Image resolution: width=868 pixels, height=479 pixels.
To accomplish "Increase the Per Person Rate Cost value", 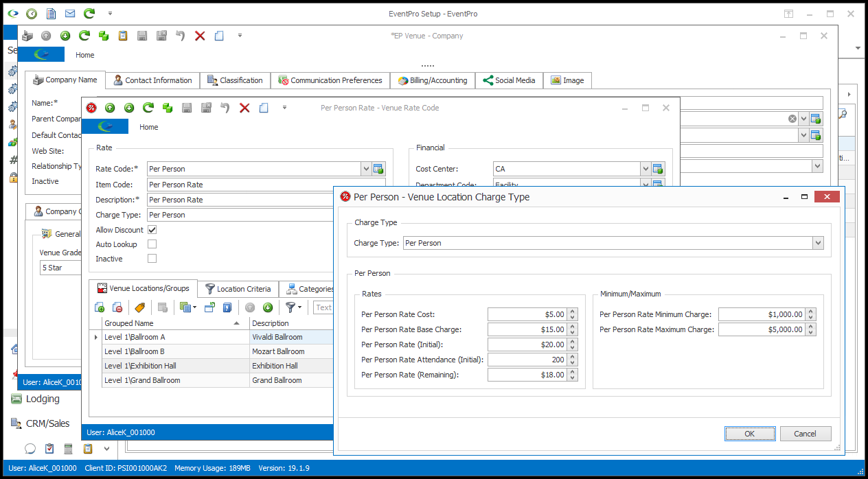I will click(573, 312).
